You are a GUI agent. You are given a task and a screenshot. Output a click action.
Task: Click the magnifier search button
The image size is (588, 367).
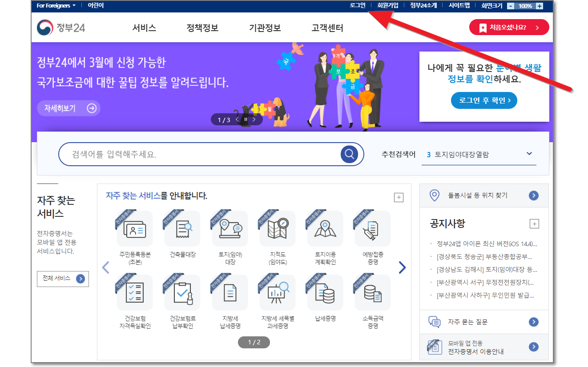coord(350,154)
